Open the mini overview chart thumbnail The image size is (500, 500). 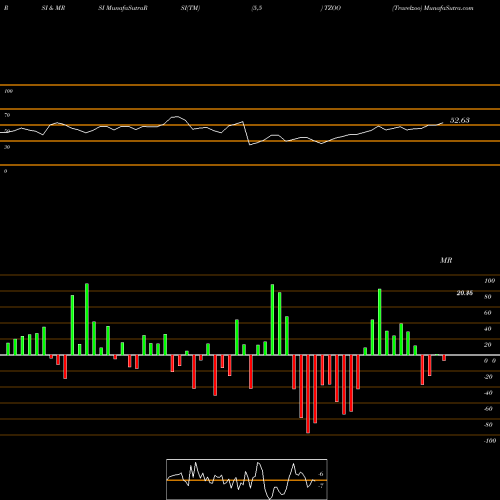pos(247,479)
